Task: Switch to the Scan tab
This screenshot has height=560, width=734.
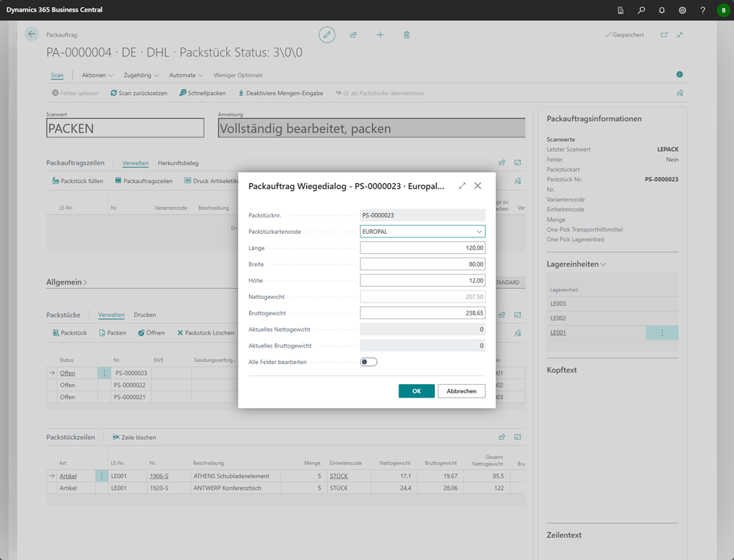Action: [57, 75]
